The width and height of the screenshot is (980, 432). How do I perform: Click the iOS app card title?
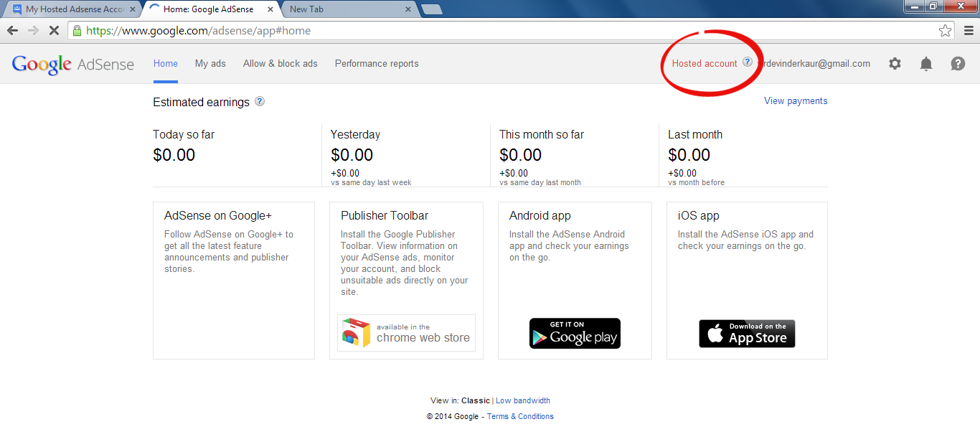pos(699,215)
